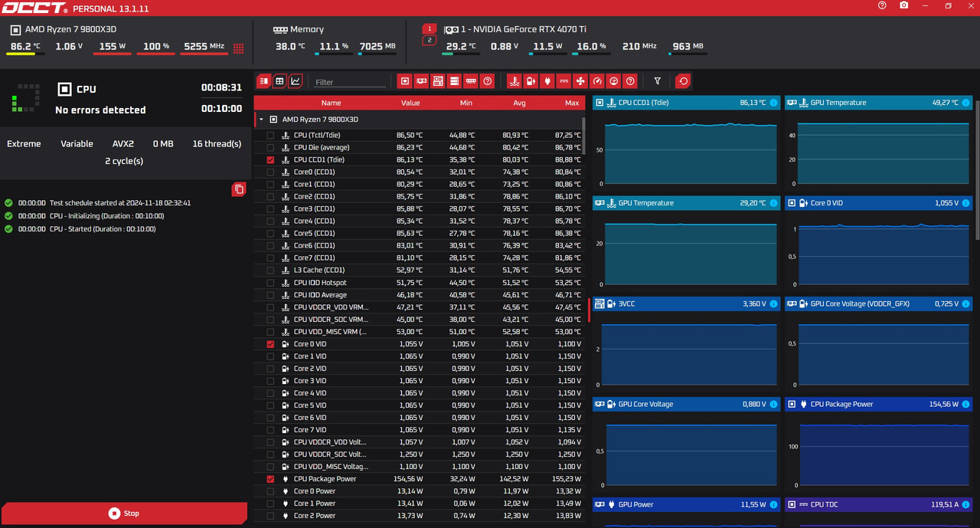
Task: Show power sensors using the plug icon
Action: pos(547,80)
